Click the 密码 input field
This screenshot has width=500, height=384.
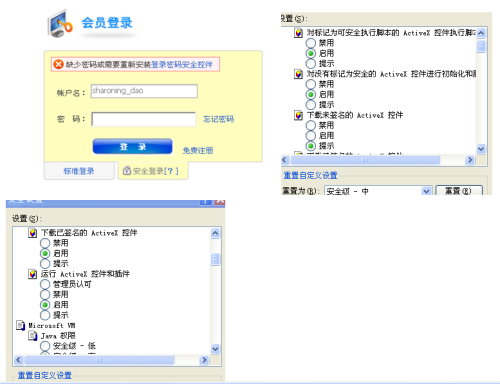144,119
